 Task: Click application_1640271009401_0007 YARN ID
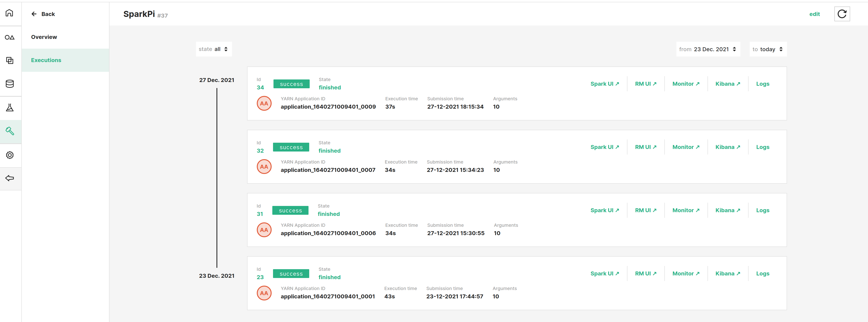pyautogui.click(x=328, y=170)
